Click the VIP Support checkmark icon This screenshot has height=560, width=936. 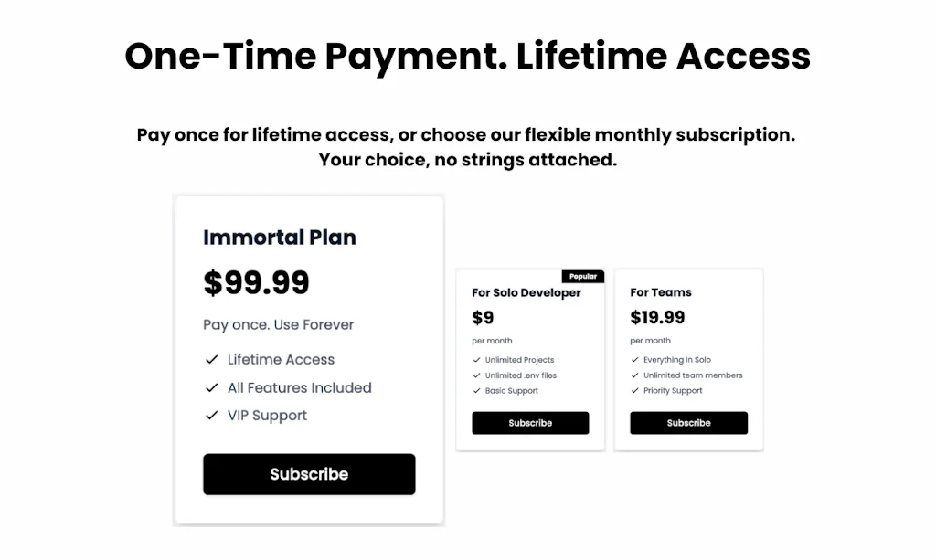coord(211,416)
